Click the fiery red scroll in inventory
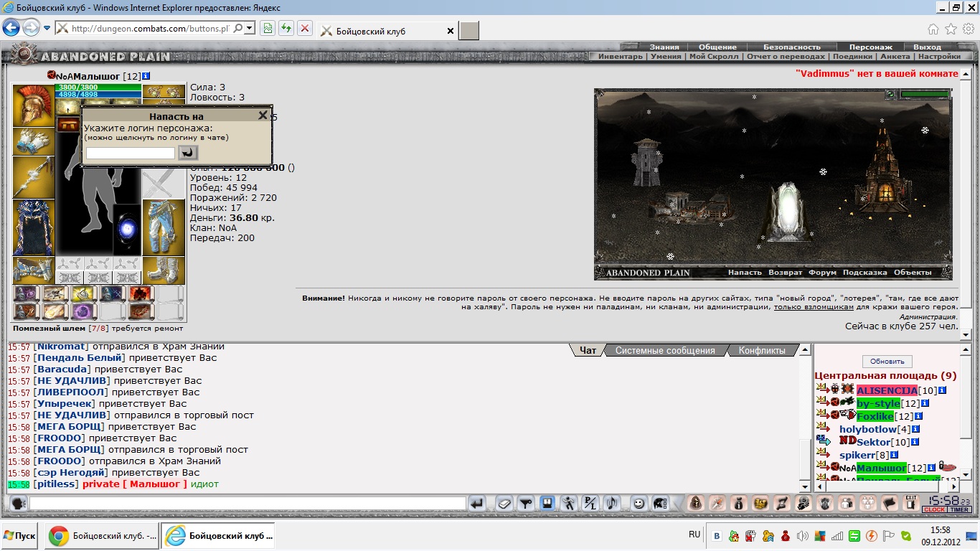This screenshot has width=980, height=551. (142, 293)
